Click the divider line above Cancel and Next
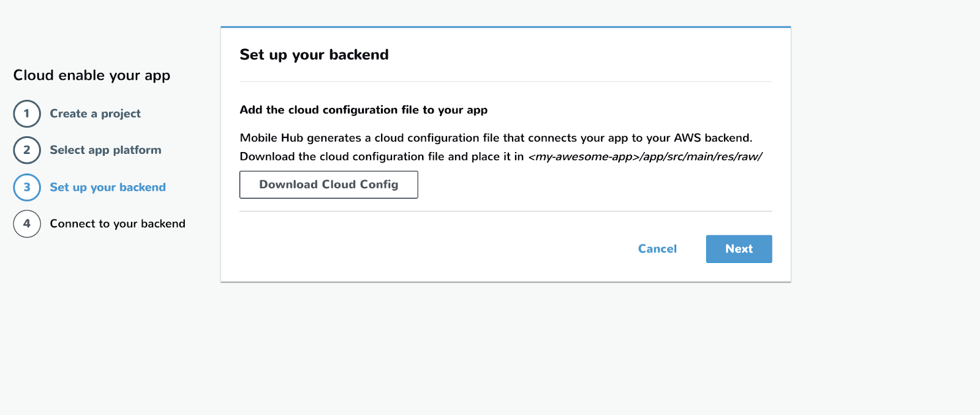 click(505, 211)
